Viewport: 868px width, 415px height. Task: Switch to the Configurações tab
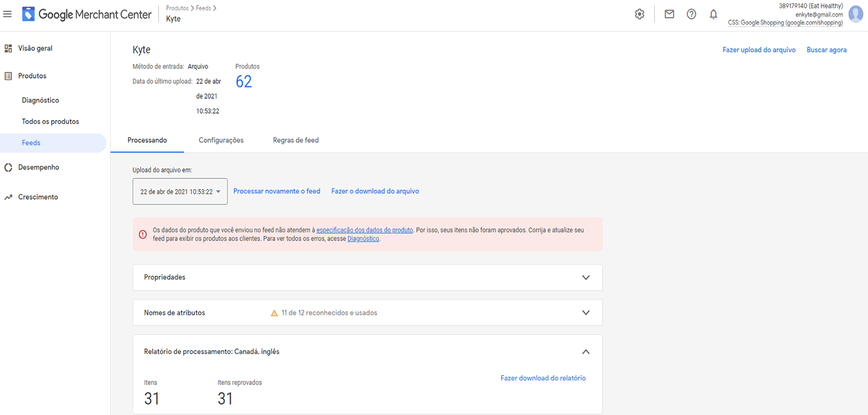[x=221, y=140]
